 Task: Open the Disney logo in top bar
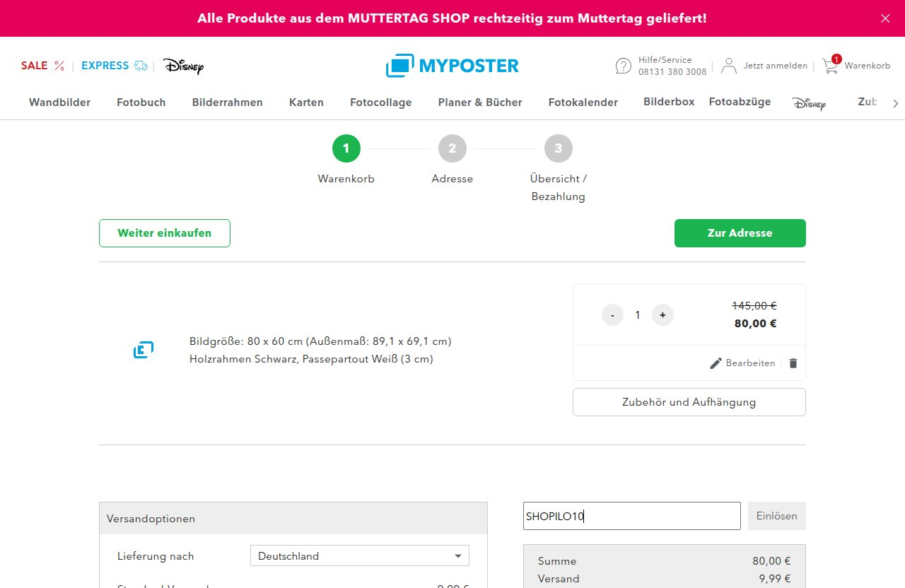point(184,66)
